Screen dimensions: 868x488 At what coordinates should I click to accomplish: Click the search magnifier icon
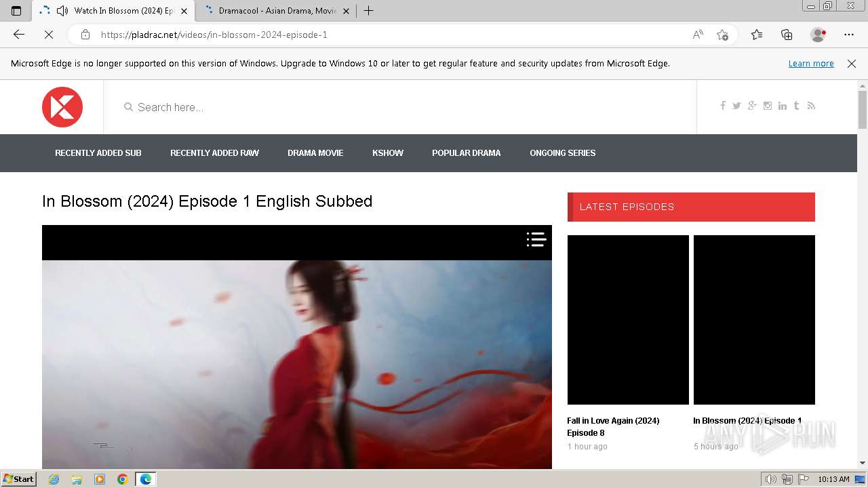coord(128,107)
